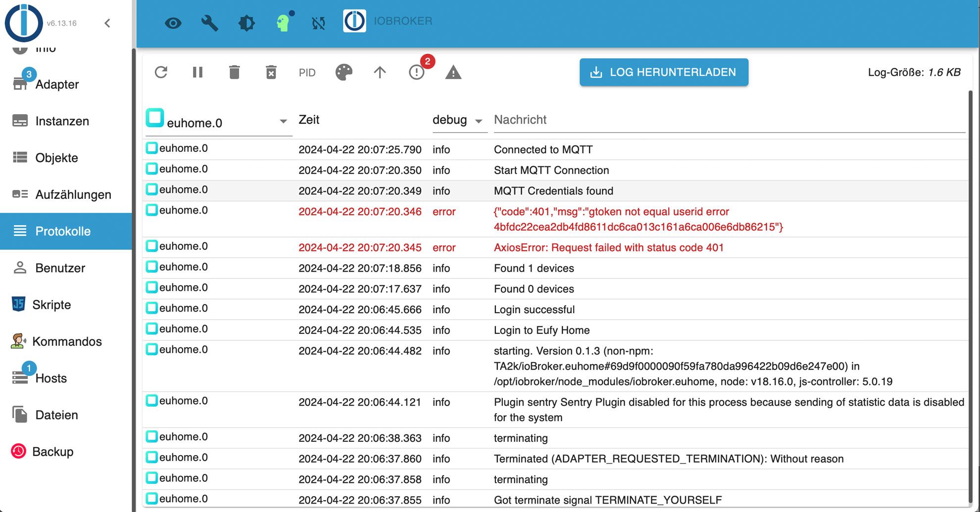Show errors with the badge count icon
Screen dimensions: 980x512
417,72
